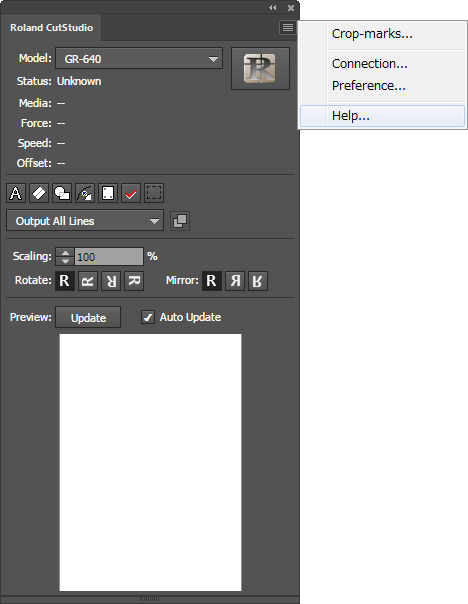
Task: Select the last Rotate option, fourth R orientation
Action: pyautogui.click(x=134, y=281)
